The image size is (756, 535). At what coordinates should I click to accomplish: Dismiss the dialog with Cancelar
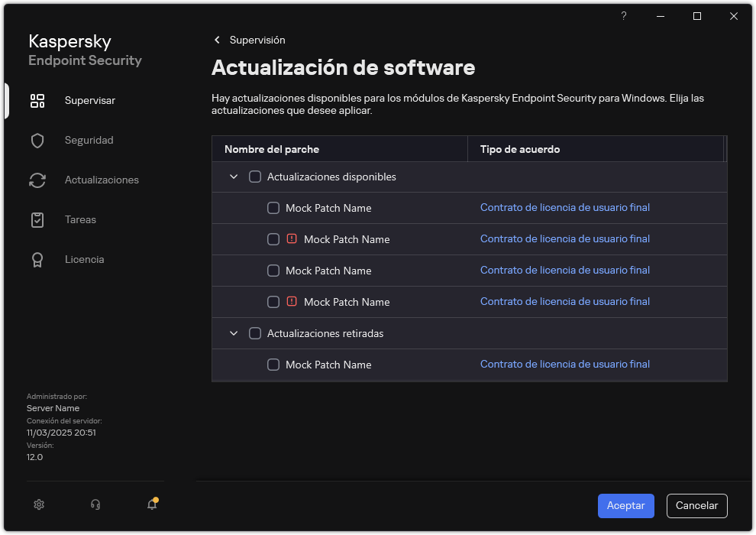[x=696, y=505]
